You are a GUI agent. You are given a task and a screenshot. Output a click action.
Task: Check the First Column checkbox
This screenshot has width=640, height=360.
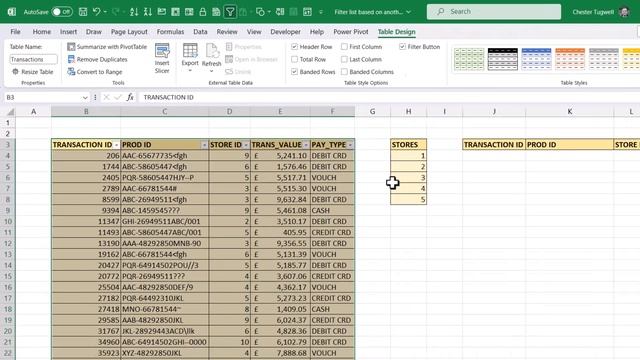[x=344, y=47]
